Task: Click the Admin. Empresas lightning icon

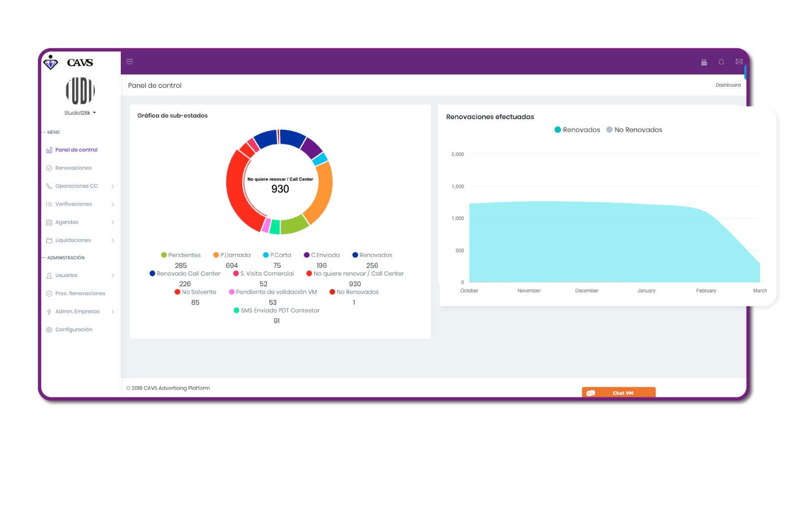Action: [49, 312]
